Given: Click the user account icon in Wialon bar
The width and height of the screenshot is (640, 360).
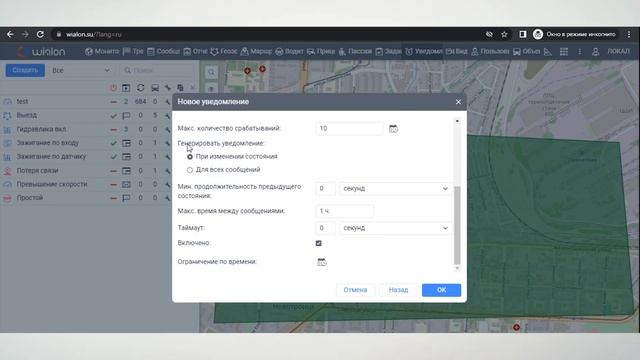Looking at the screenshot, I should click(596, 52).
